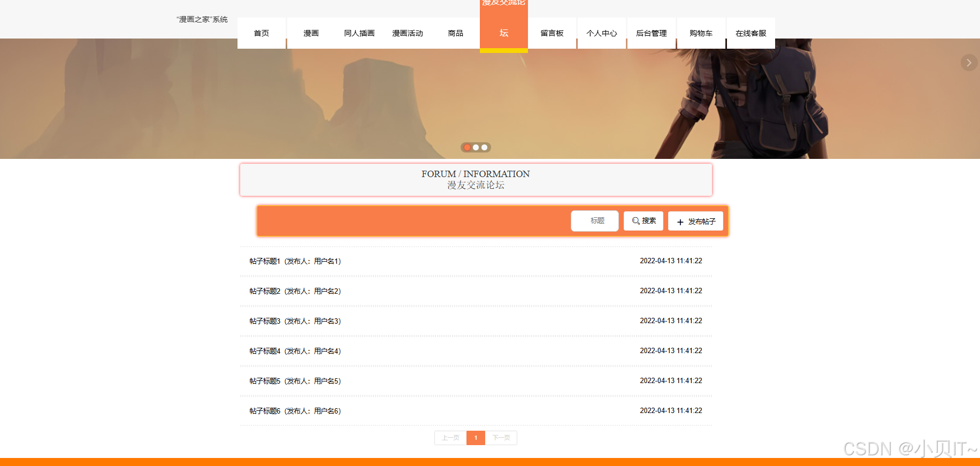Click the "漫画之家"系统 site title
Screen dimensions: 980x466
pos(202,19)
